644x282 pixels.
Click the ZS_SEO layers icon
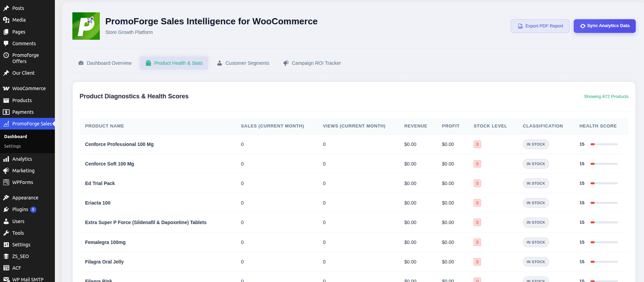pyautogui.click(x=6, y=256)
